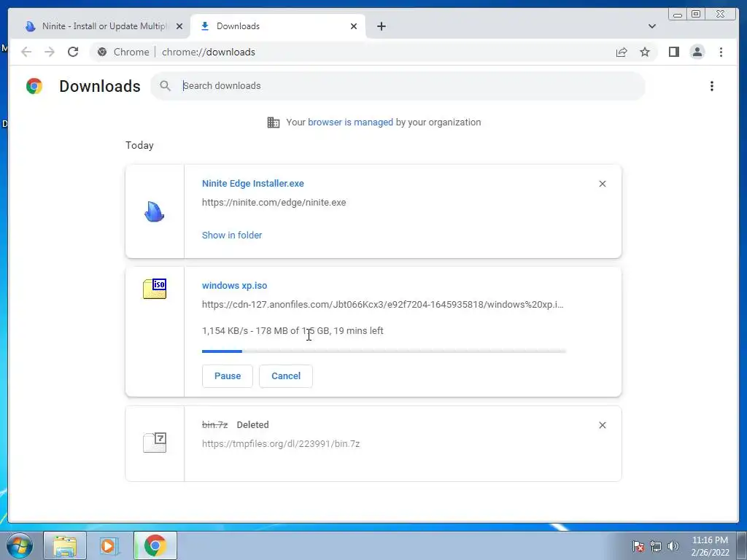This screenshot has height=560, width=747.
Task: Click the anonfiles windows xp source URL
Action: pos(382,305)
